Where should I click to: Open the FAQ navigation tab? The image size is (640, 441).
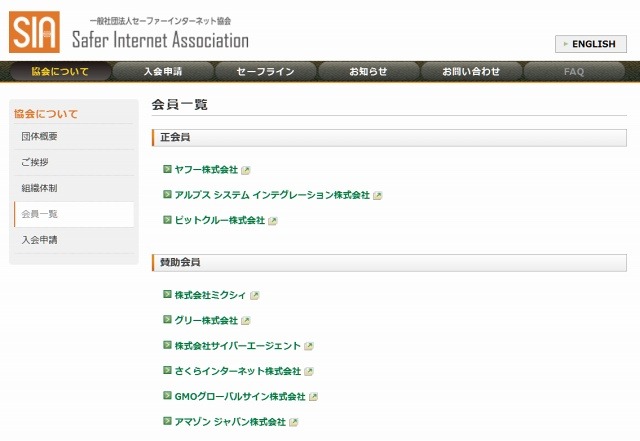click(x=574, y=71)
